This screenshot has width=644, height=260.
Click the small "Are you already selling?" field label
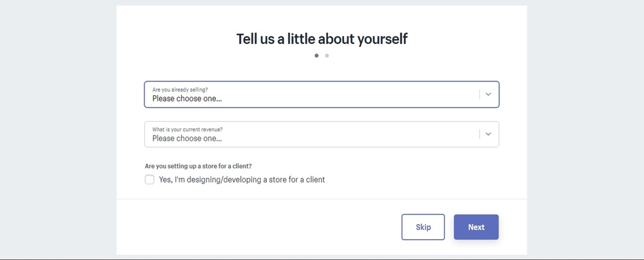tap(180, 90)
